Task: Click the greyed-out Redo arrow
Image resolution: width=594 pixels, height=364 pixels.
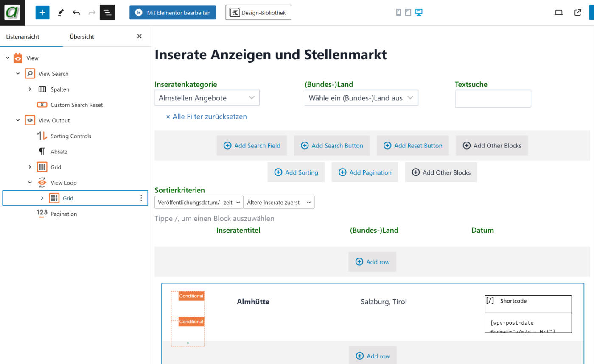Action: click(92, 13)
